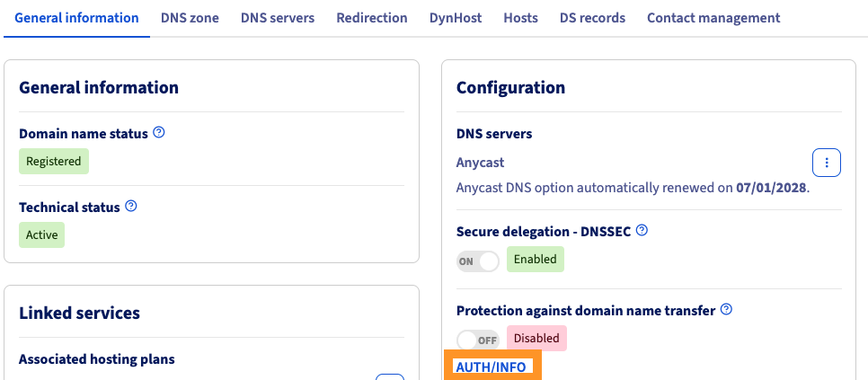Click help icon beside Technical status
This screenshot has width=868, height=380.
coord(131,207)
